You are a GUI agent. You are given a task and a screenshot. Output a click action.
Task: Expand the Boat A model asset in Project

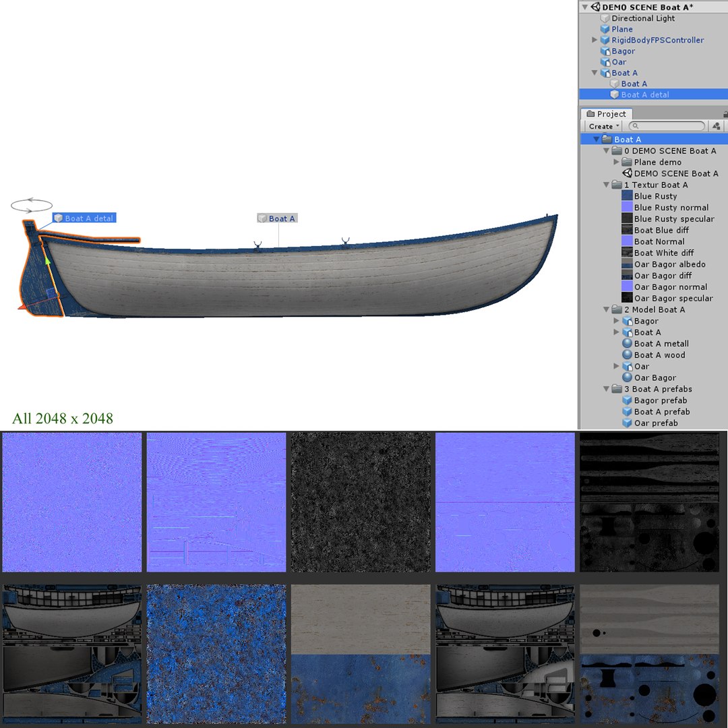[616, 332]
